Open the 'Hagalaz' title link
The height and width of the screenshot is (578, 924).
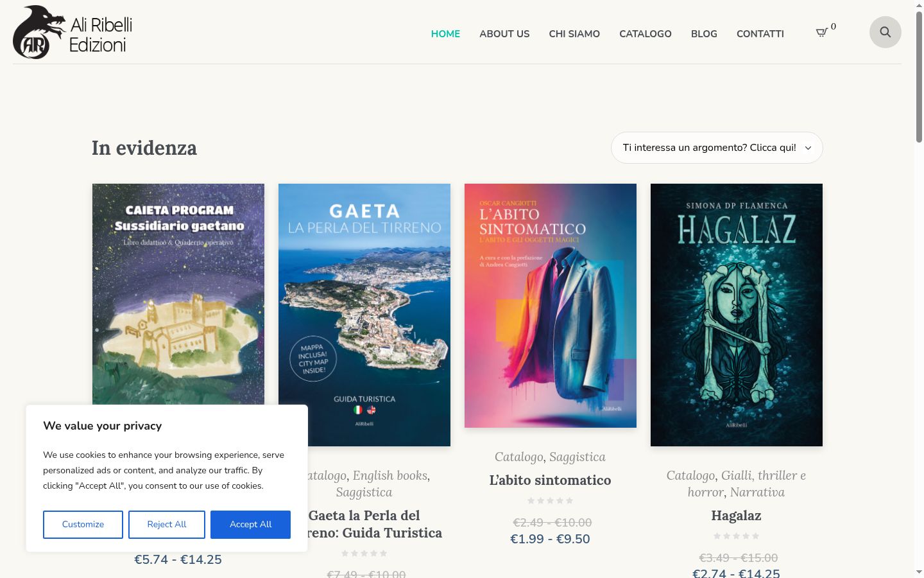[x=736, y=516]
